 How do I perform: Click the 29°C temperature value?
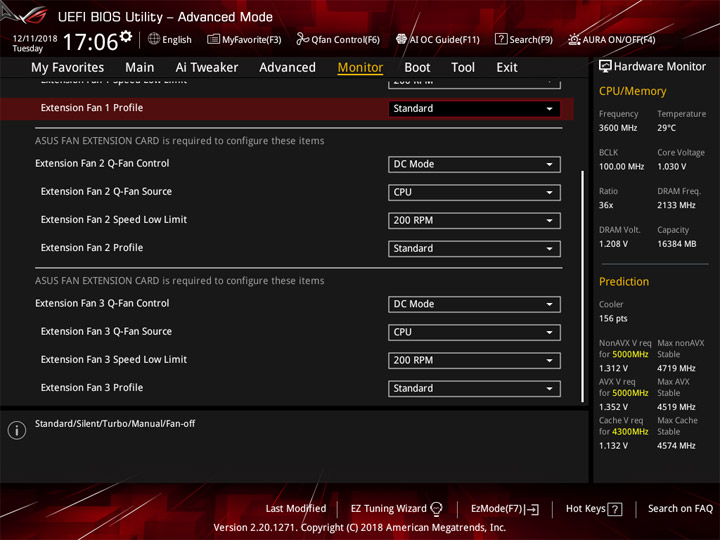[x=666, y=128]
